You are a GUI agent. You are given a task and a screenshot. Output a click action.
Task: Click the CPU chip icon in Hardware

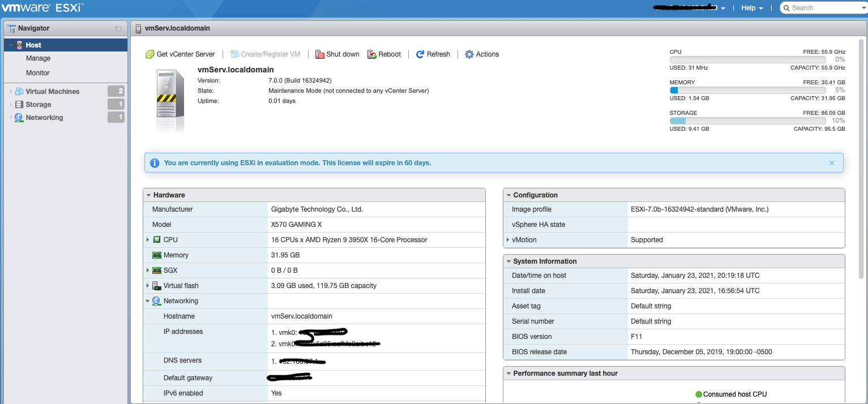pos(157,240)
